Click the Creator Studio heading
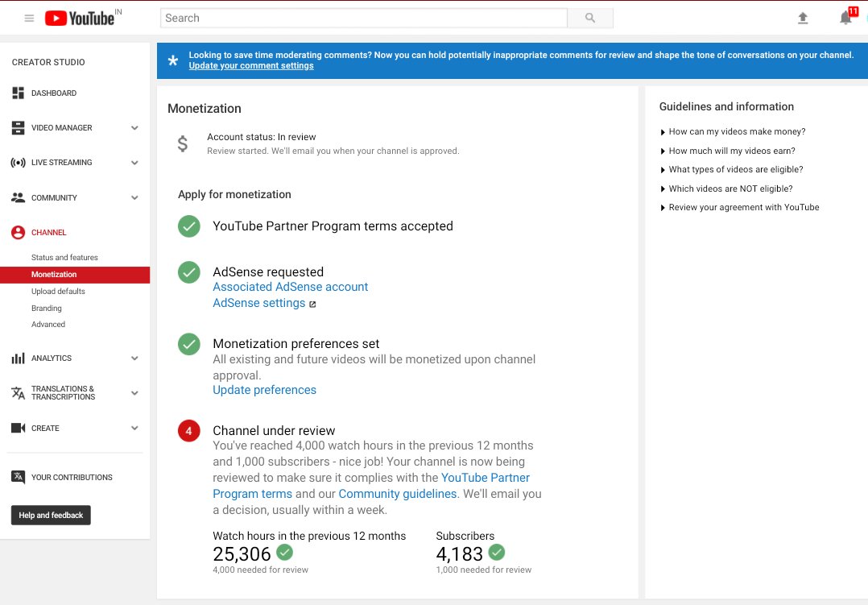This screenshot has width=868, height=605. 48,62
